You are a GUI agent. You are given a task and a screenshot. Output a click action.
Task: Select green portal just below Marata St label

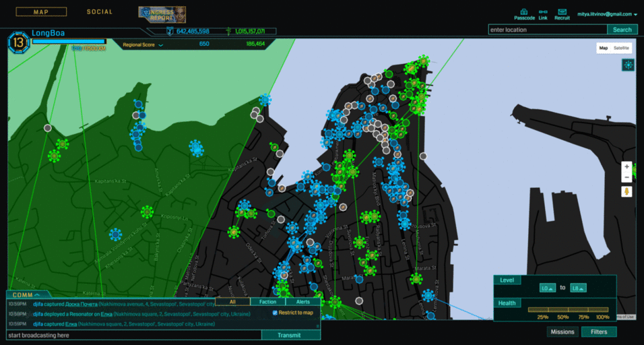pos(416,279)
